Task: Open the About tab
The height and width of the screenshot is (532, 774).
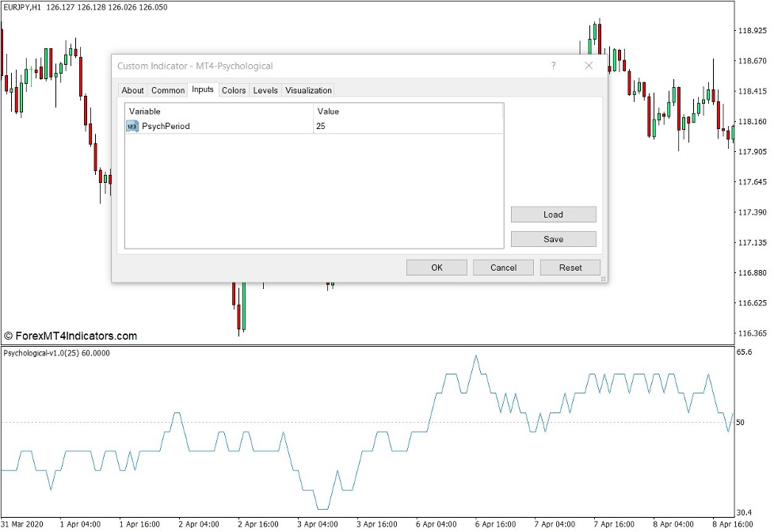Action: (x=132, y=90)
